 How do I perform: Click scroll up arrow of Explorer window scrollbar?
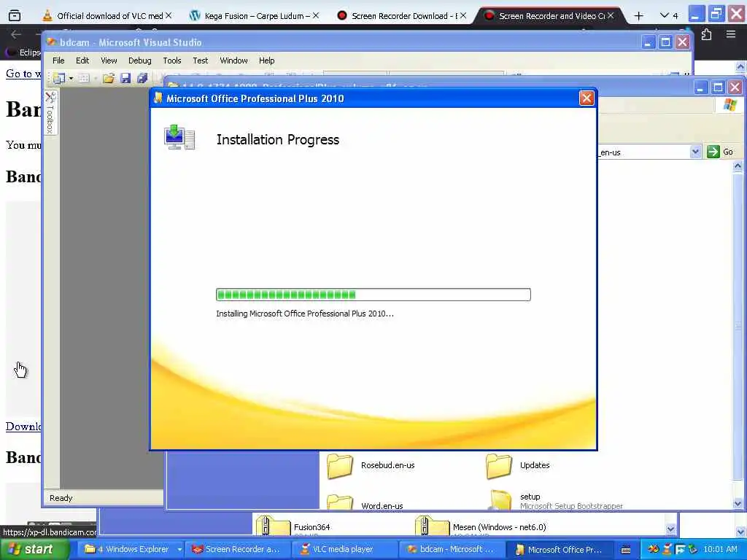[x=738, y=166]
